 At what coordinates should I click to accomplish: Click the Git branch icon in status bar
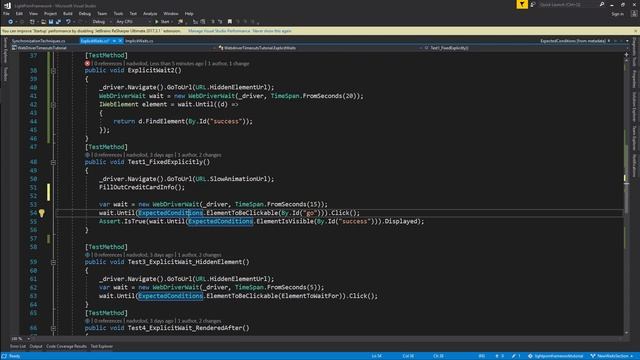[x=593, y=356]
